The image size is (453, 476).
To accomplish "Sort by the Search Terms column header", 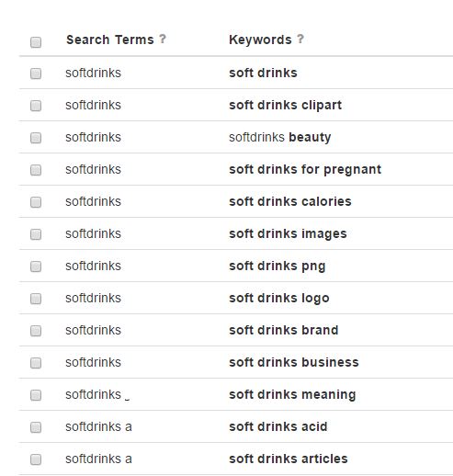I will pos(110,40).
